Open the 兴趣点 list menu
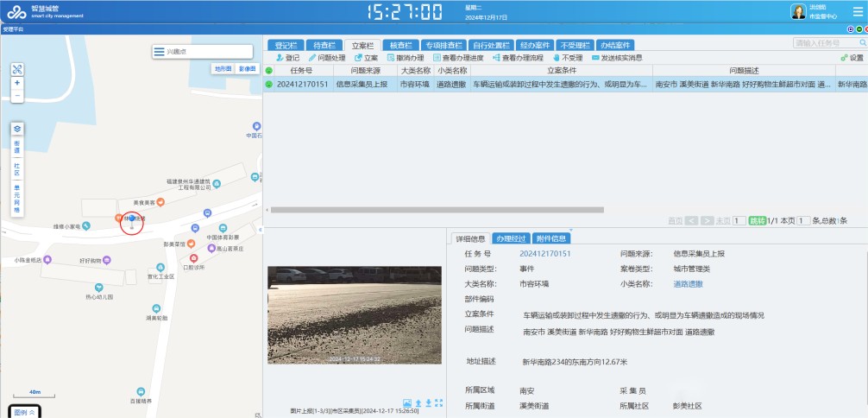The height and width of the screenshot is (418, 868). pyautogui.click(x=160, y=52)
